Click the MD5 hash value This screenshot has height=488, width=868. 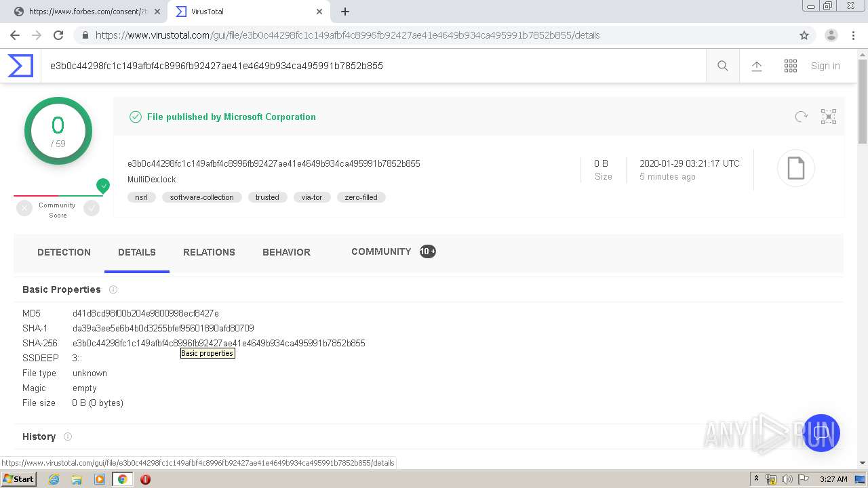click(146, 313)
